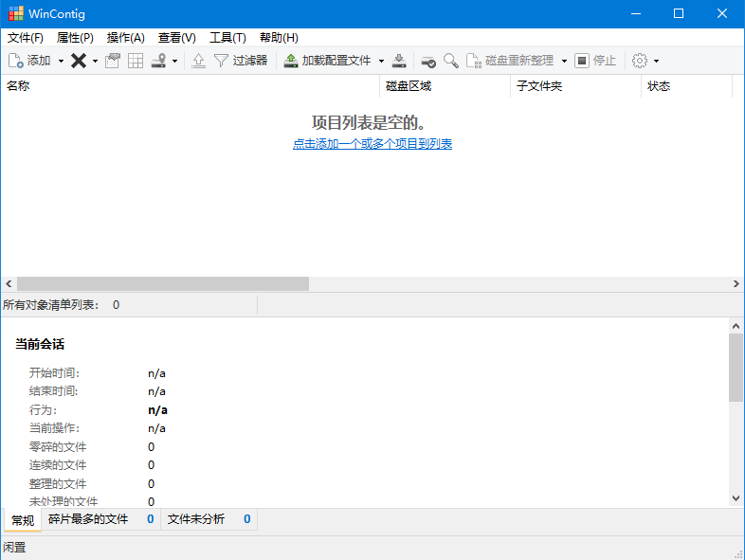
Task: Click the 磁盘区域 column header
Action: (445, 86)
